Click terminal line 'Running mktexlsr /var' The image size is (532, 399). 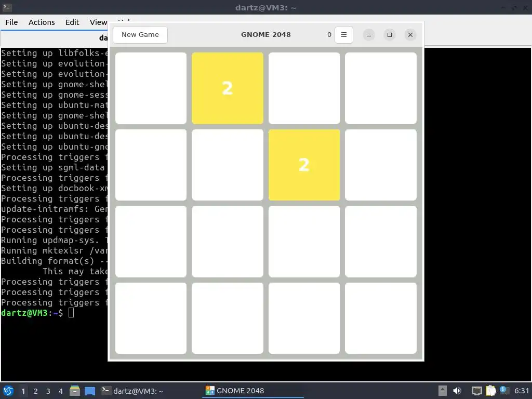coord(54,250)
